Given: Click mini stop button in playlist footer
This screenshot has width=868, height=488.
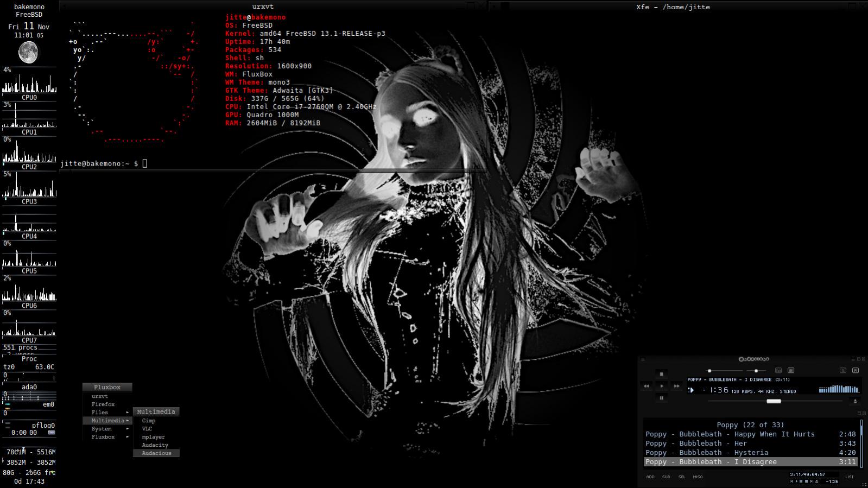Looking at the screenshot, I should tap(806, 481).
